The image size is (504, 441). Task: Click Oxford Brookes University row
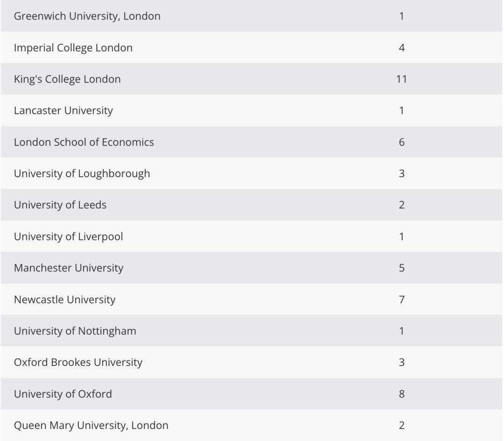coord(78,362)
